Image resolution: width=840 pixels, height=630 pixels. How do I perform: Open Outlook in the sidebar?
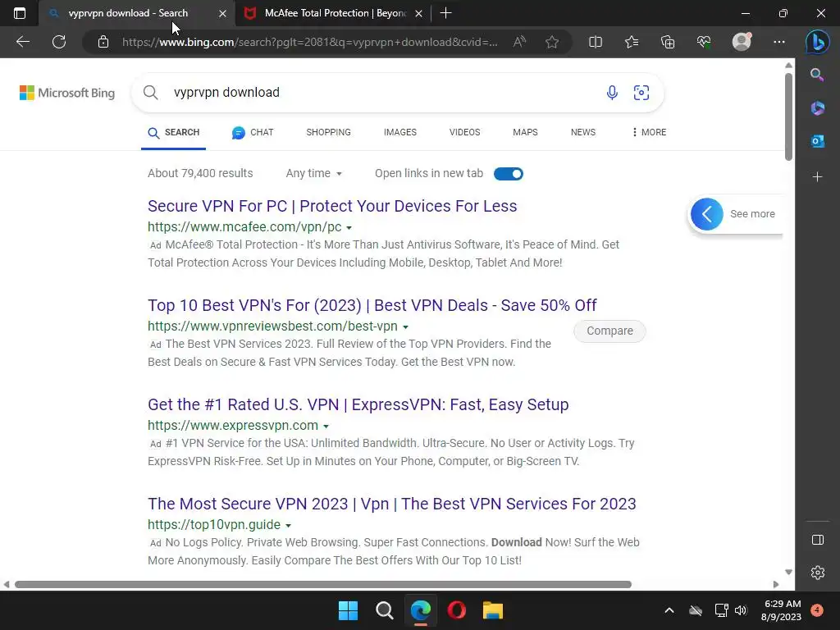pos(817,141)
